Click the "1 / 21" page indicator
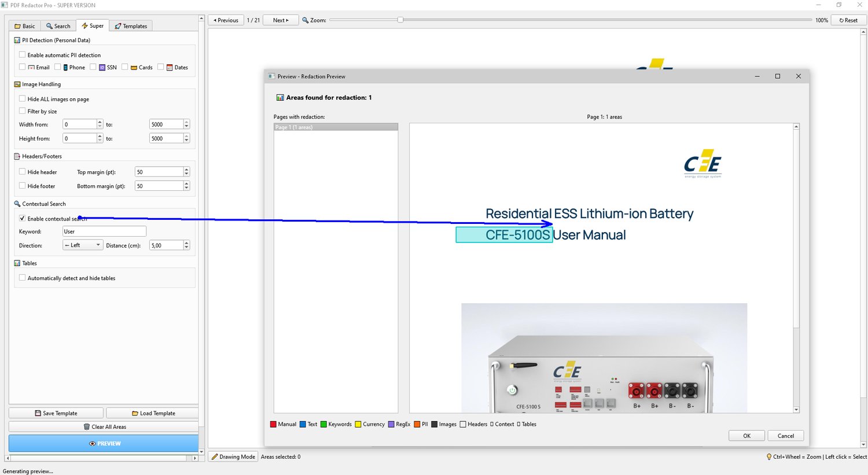Screen dimensions: 868x475 (253, 20)
